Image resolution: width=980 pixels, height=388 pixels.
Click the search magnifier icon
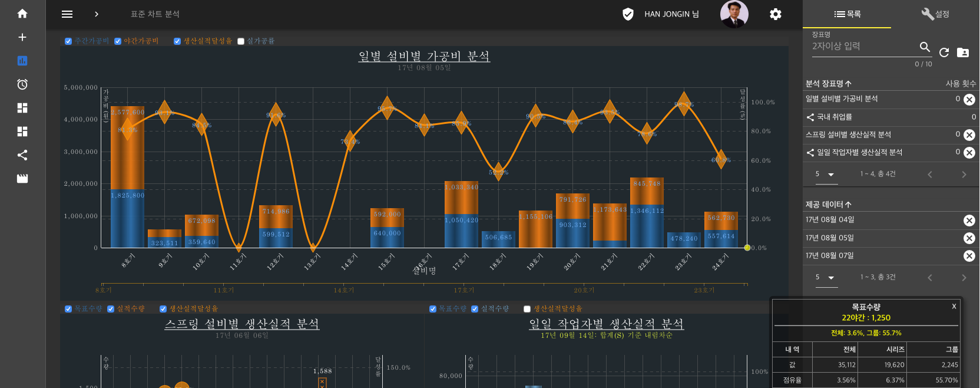[925, 47]
